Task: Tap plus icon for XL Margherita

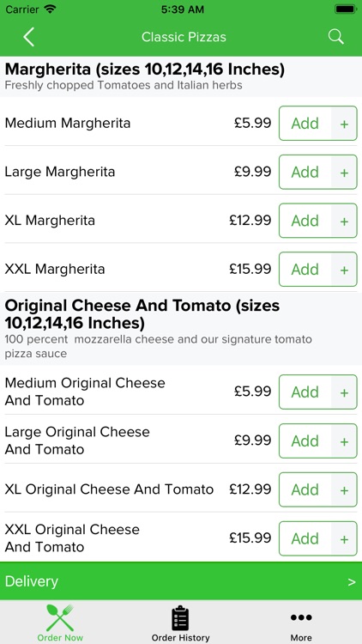Action: pos(344,221)
